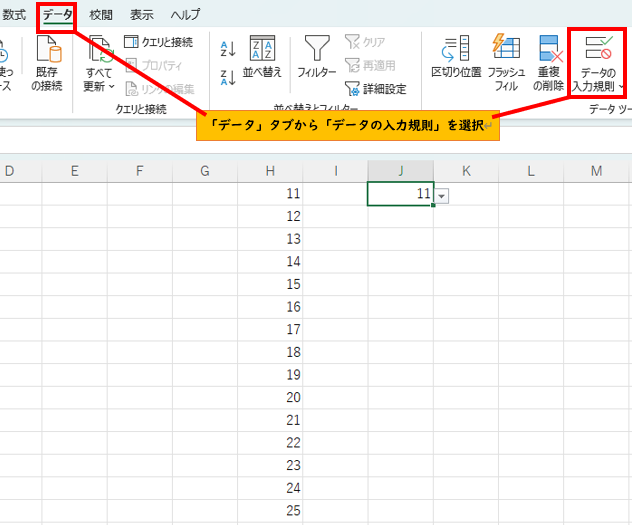The height and width of the screenshot is (525, 632).
Task: Click cell showing 20
Action: 270,398
